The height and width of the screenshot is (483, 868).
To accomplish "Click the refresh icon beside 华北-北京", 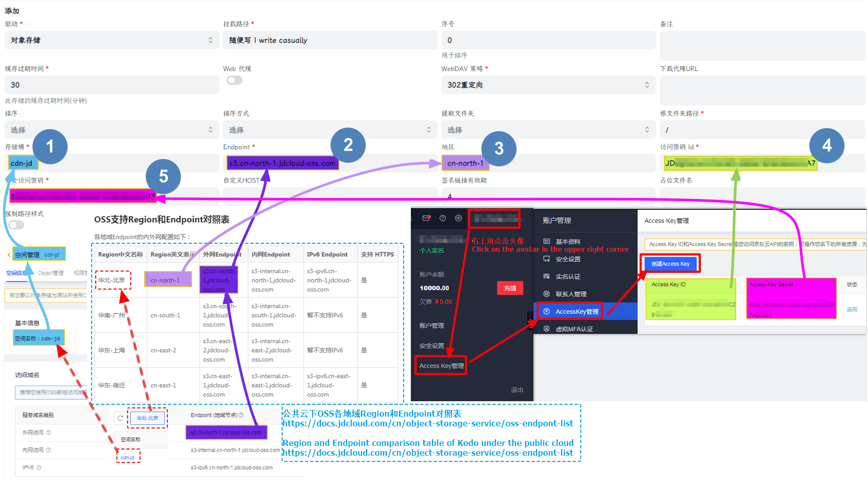I will 120,418.
